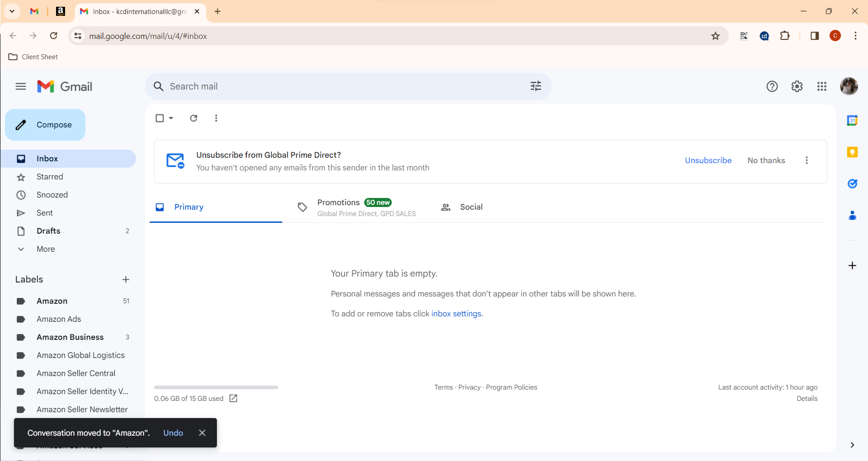Open Google Tasks side panel icon
This screenshot has height=461, width=868.
click(x=852, y=184)
